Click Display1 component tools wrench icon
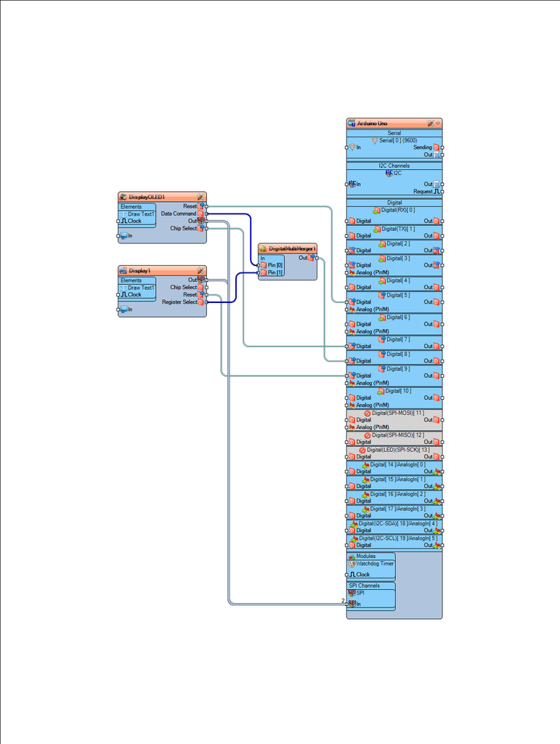 click(200, 270)
